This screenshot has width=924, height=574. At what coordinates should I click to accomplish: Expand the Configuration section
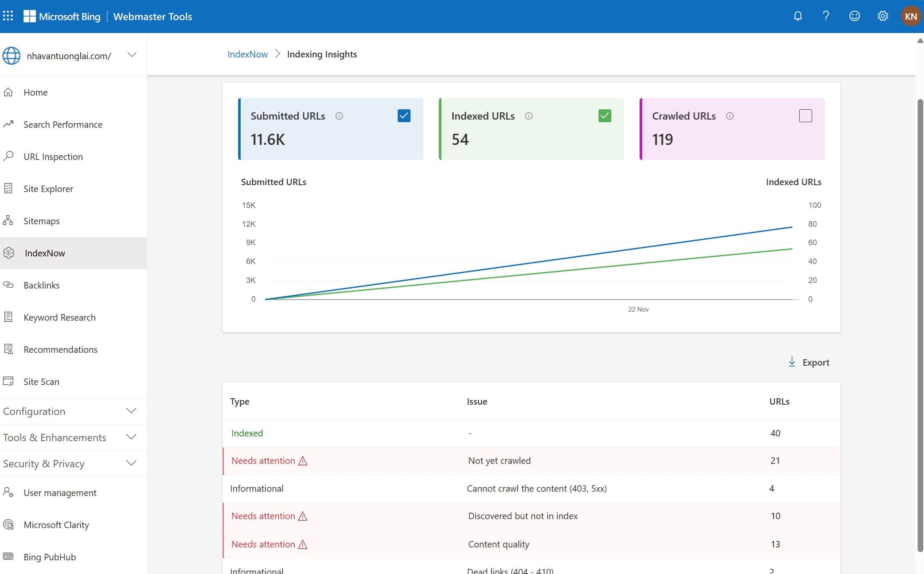(73, 411)
